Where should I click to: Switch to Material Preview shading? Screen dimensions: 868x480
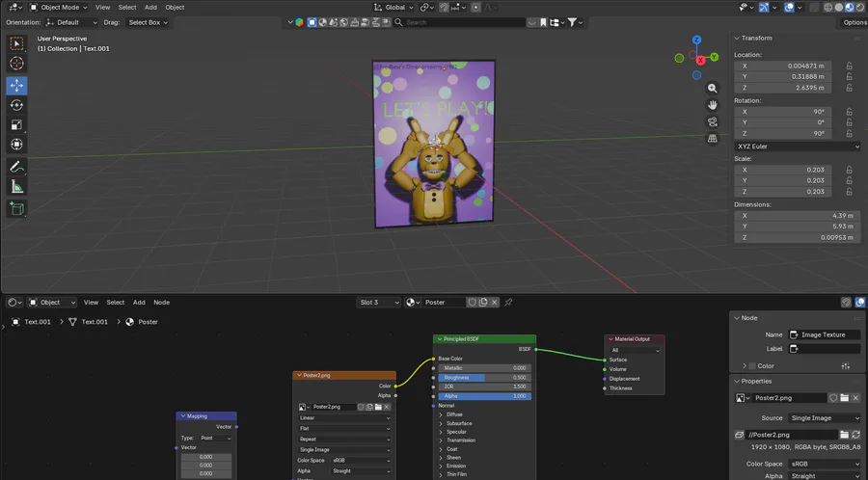point(850,7)
